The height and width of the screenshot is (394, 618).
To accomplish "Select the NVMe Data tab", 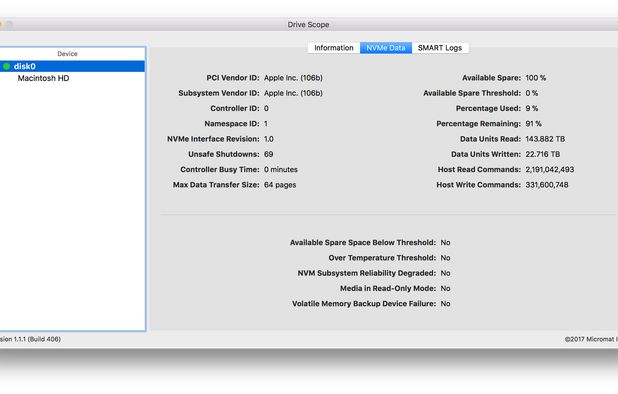I will tap(386, 48).
